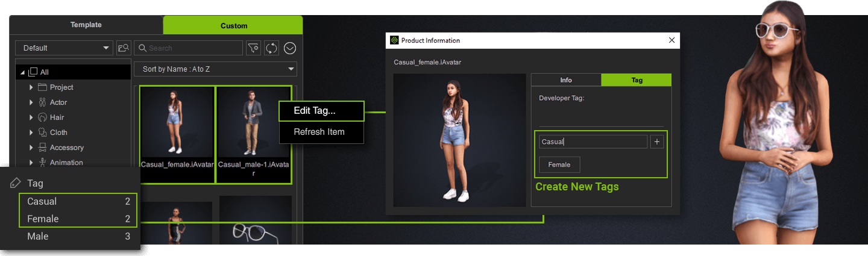The width and height of the screenshot is (868, 256).
Task: Close the Product Information dialog
Action: pos(671,40)
